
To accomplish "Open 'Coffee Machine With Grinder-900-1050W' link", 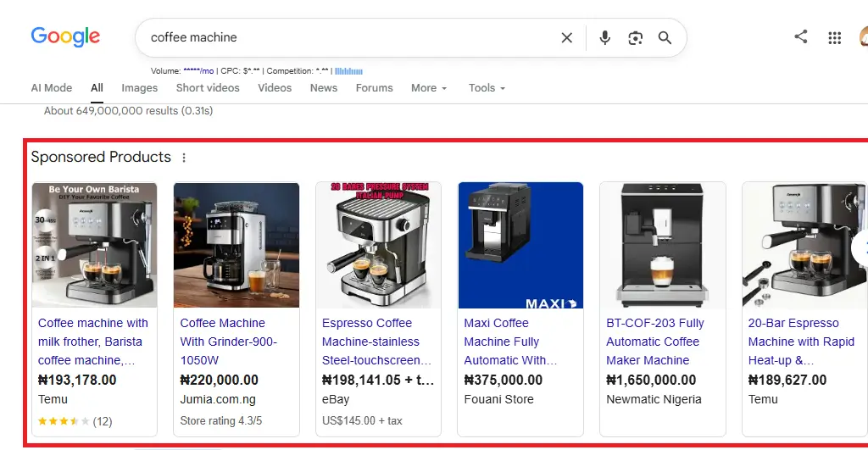I will 229,342.
